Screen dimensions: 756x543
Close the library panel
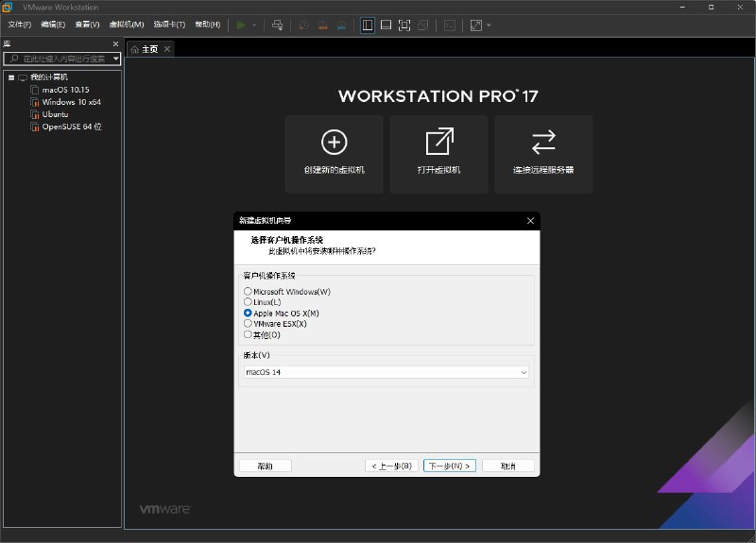click(115, 43)
